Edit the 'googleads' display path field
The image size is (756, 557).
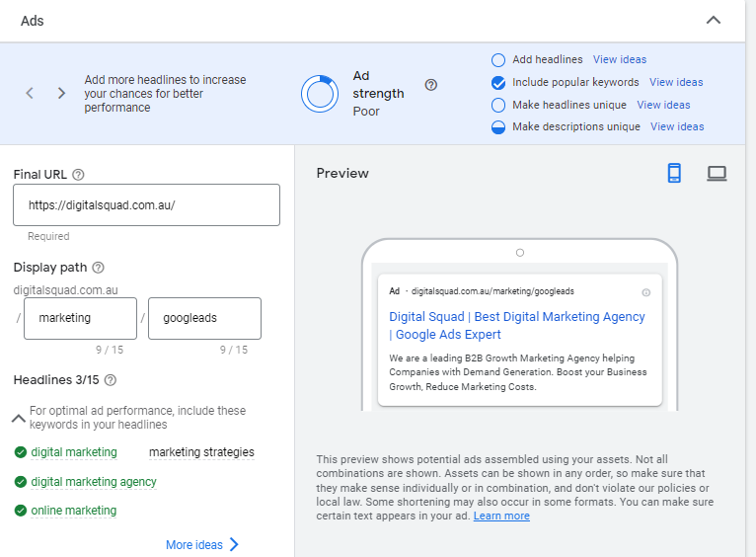point(205,318)
